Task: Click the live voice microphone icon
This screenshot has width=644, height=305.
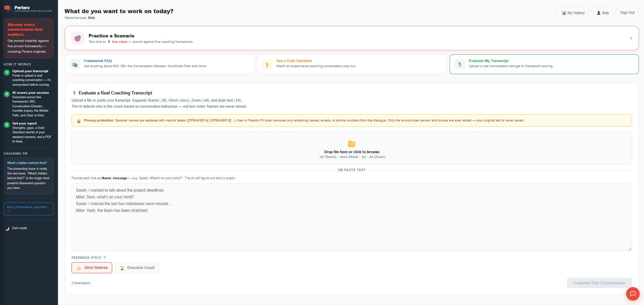Action: 109,42
